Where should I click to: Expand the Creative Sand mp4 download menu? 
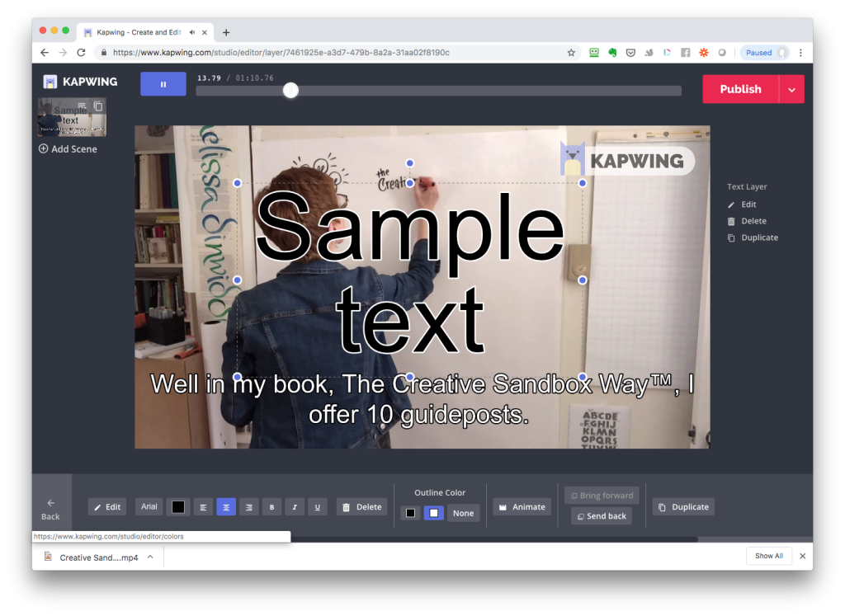pos(150,557)
